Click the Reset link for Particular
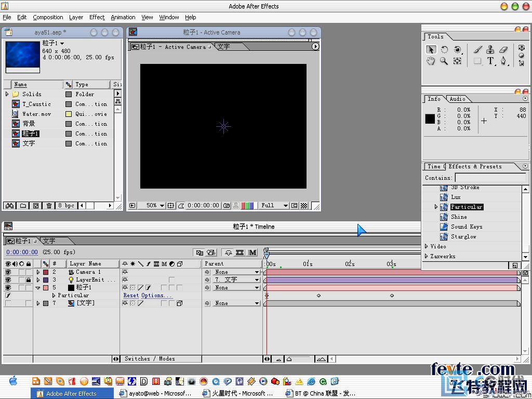The height and width of the screenshot is (399, 532). pos(131,296)
